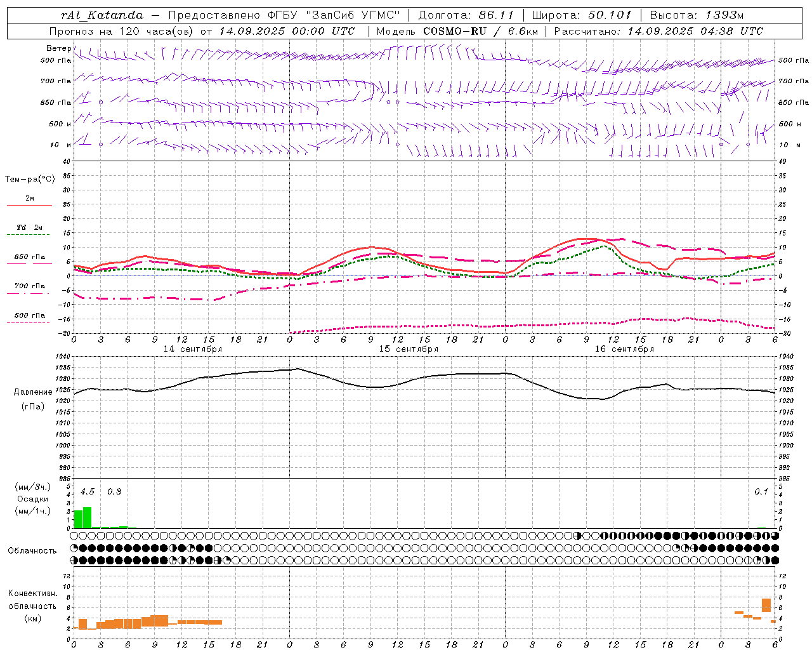The width and height of the screenshot is (812, 650).
Task: Click the 14 сентября date label
Action: (193, 349)
